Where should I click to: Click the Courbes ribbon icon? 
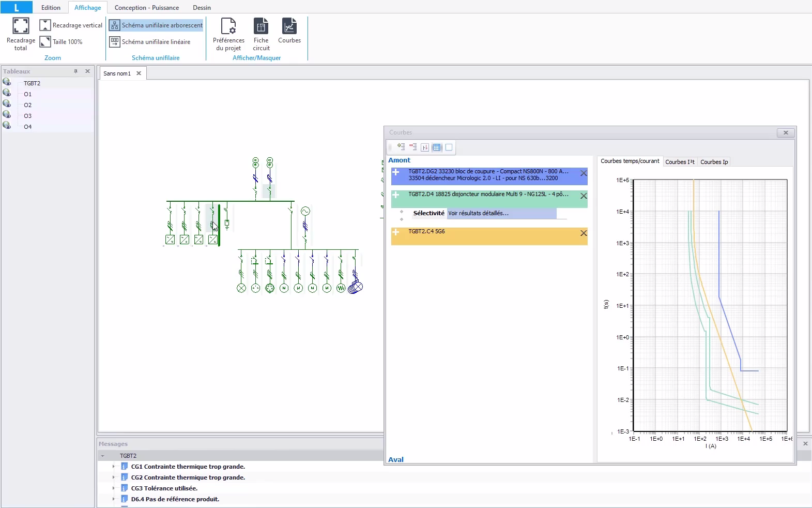tap(289, 26)
